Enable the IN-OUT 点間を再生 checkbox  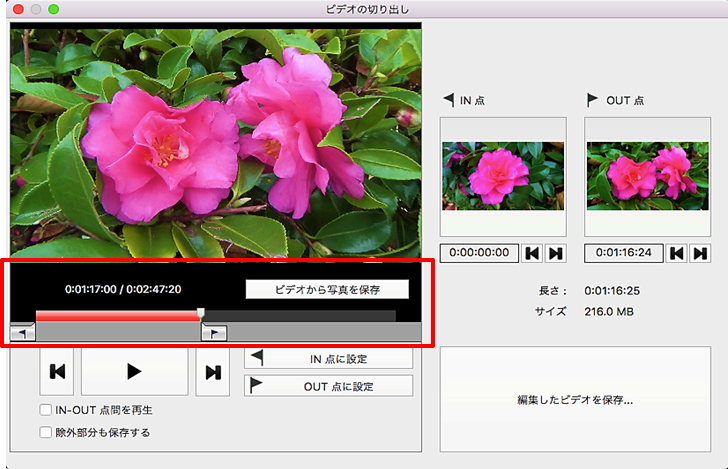point(46,410)
